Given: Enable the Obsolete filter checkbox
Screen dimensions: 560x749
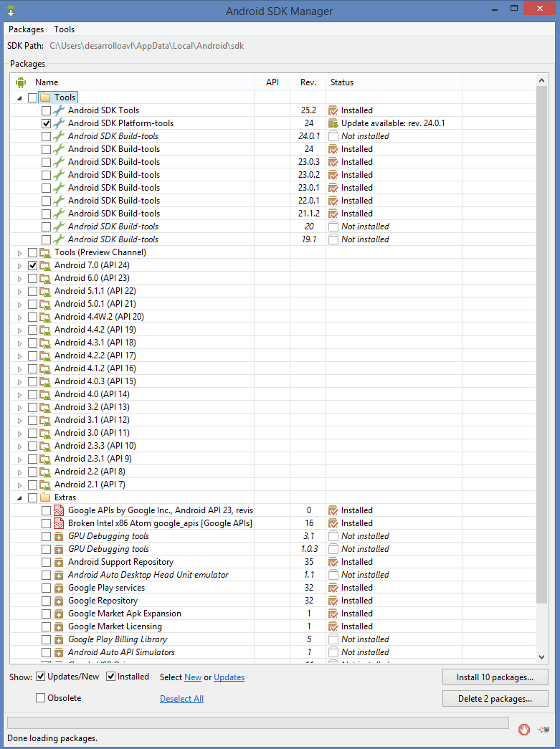Looking at the screenshot, I should click(x=41, y=698).
